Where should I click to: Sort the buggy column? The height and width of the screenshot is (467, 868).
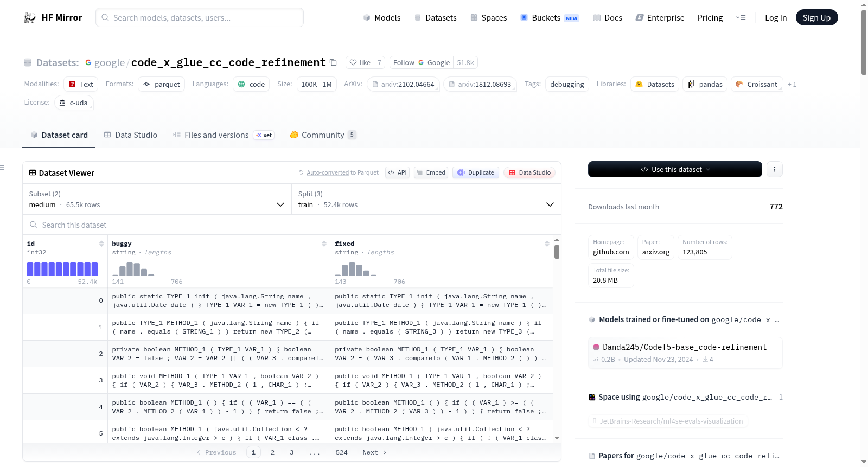(324, 244)
